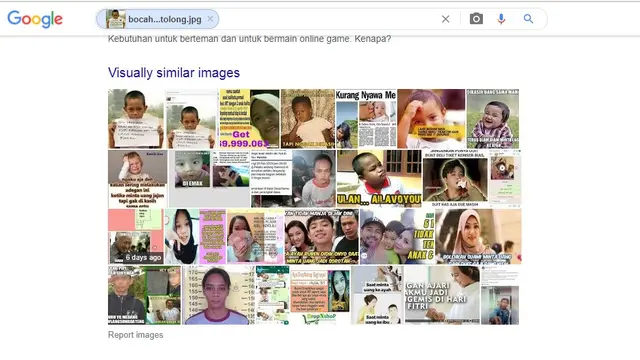Open the man in white cap collage, bottom row
640x360 pixels.
pyautogui.click(x=144, y=295)
